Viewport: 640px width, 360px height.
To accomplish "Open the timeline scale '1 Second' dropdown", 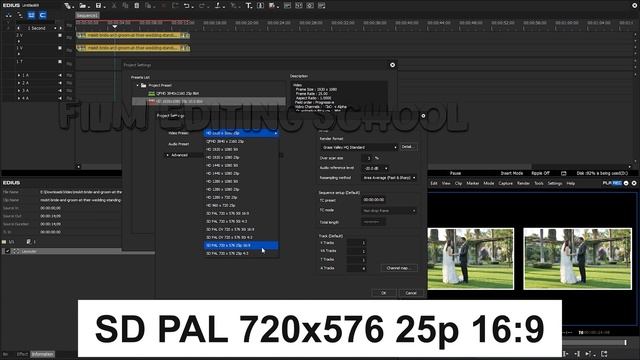I will point(55,28).
